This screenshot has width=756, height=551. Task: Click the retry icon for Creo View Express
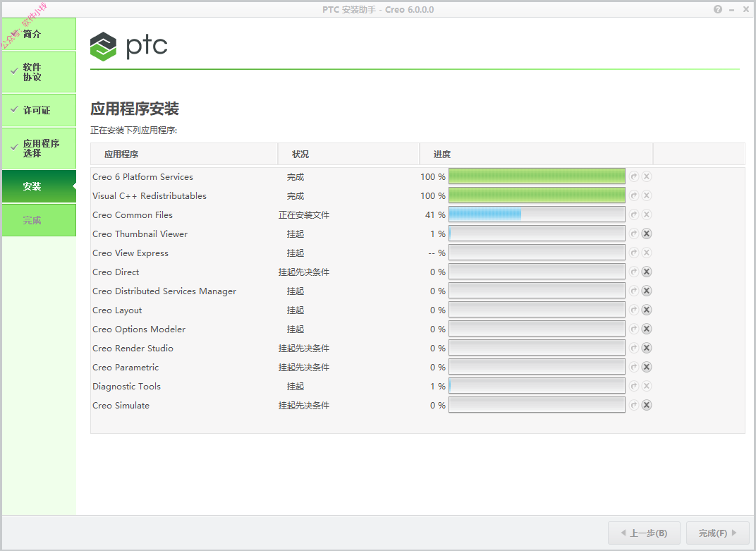634,253
